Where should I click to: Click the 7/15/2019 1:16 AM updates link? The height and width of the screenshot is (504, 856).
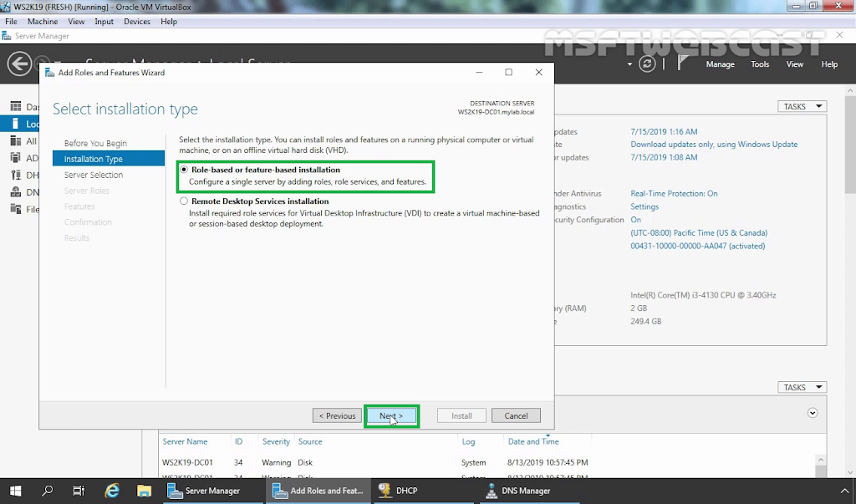point(663,131)
